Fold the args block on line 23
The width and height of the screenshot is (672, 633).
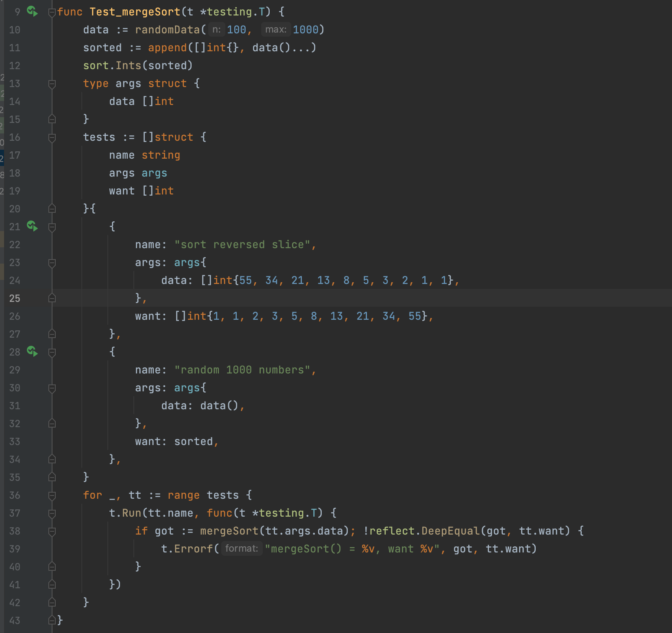[x=52, y=263]
